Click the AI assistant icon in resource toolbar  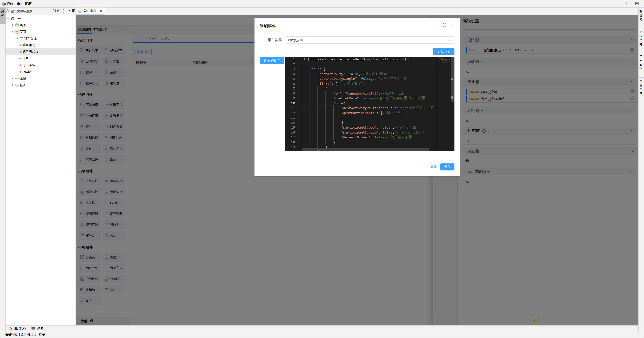pos(54,11)
